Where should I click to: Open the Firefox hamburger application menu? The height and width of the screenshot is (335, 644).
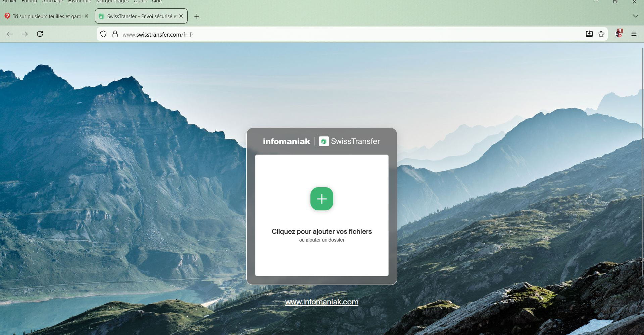point(634,34)
